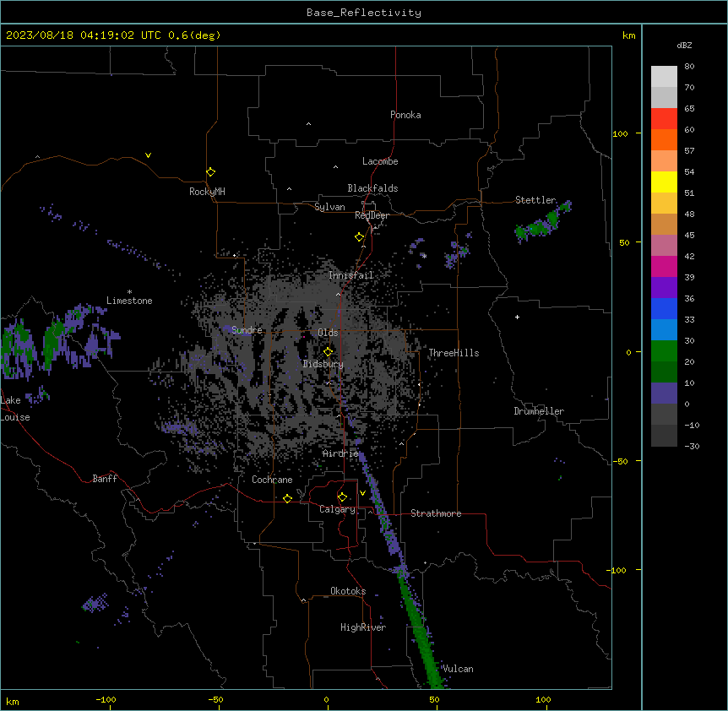
Task: Click the ThreeHills town label
Action: pos(454,353)
